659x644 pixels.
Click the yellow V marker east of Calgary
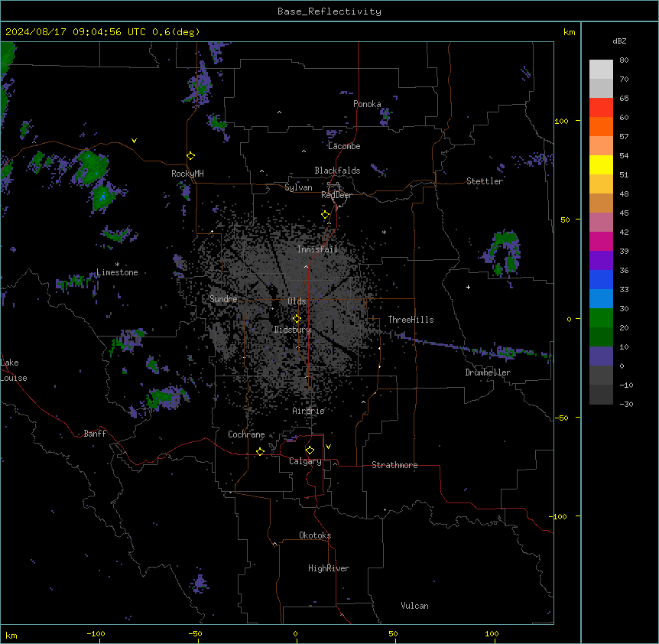(328, 447)
